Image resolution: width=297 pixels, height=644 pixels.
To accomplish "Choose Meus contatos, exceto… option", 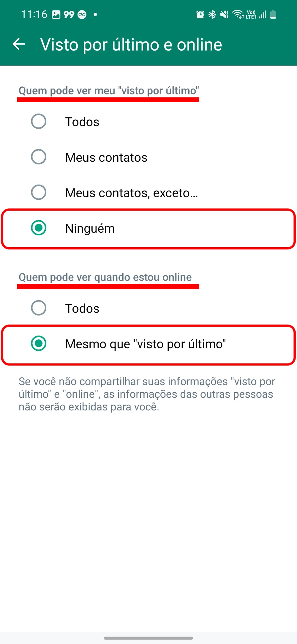I will click(39, 193).
